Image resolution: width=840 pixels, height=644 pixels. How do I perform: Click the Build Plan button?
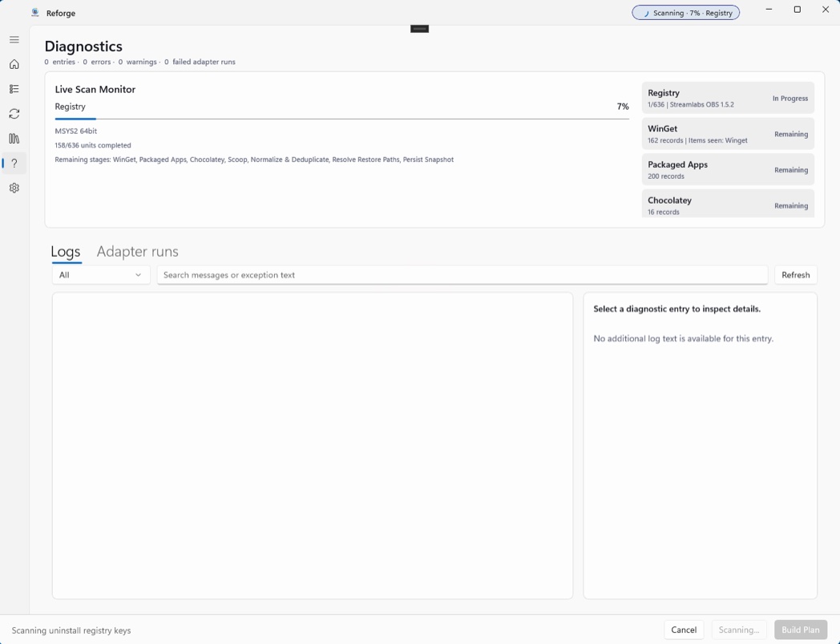point(801,630)
